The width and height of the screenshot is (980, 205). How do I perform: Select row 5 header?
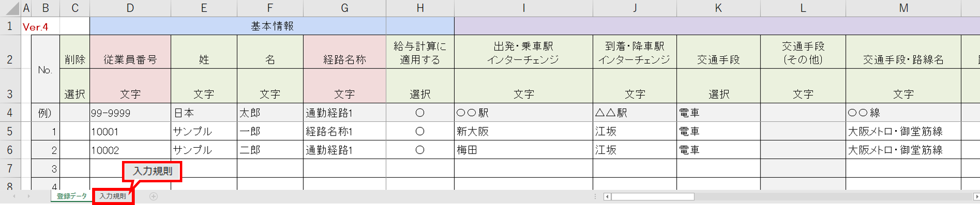point(10,132)
